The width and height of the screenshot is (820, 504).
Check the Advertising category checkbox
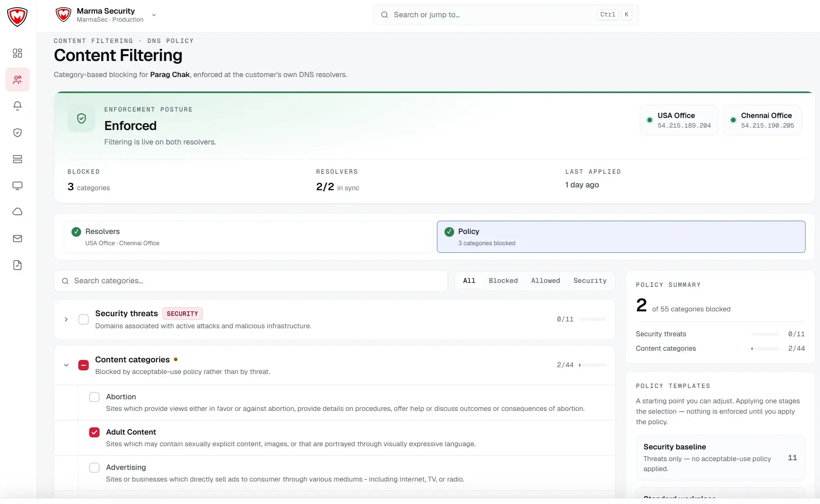(x=94, y=467)
